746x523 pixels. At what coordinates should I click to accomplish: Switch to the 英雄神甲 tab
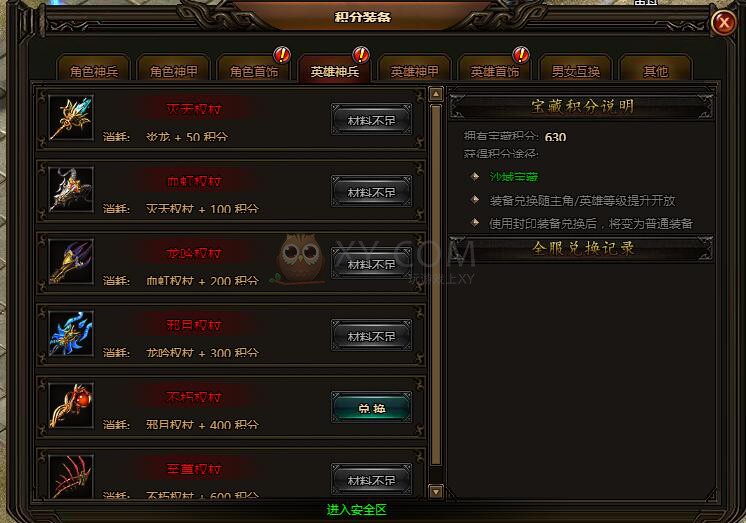414,70
